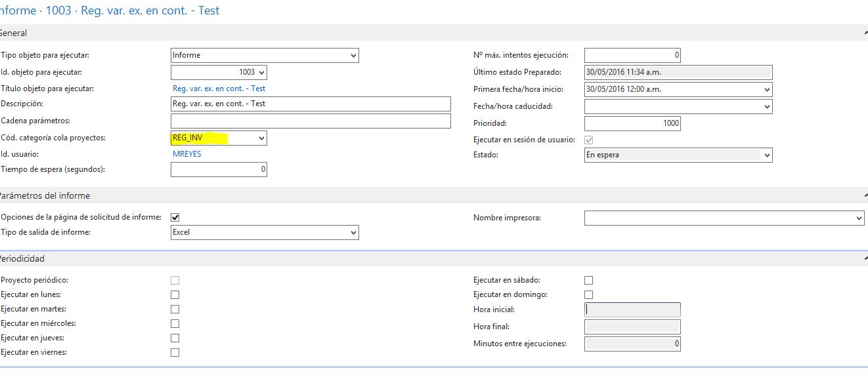The height and width of the screenshot is (381, 868).
Task: Toggle Ejecutar en sesión de usuario checkbox
Action: [x=589, y=140]
